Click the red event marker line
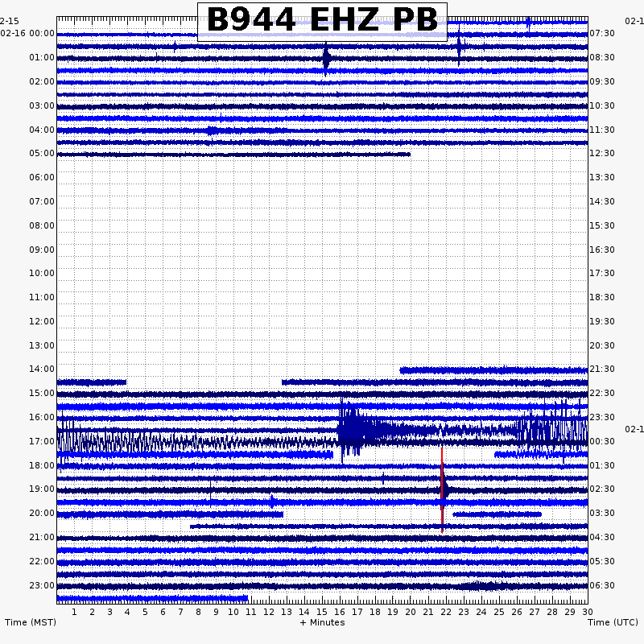Image resolution: width=644 pixels, height=644 pixels. click(x=442, y=490)
